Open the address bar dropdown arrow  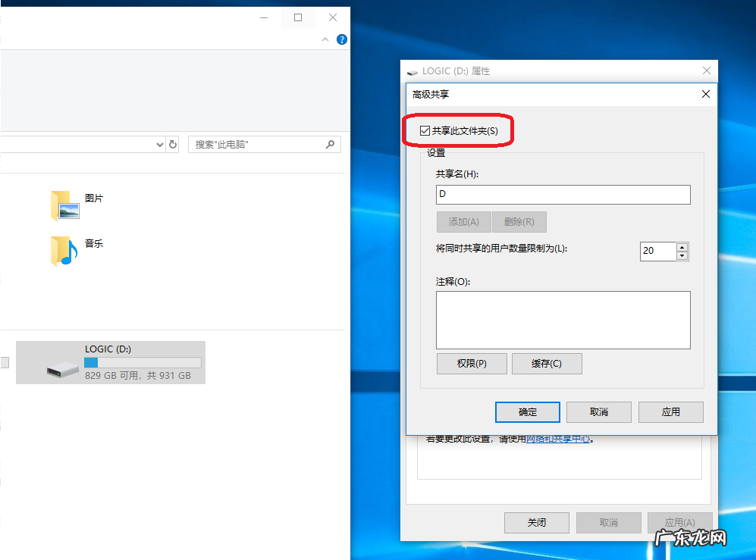click(159, 144)
